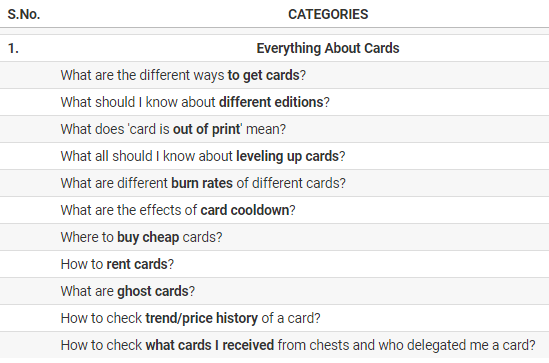Screen dimensions: 549x363
Task: Click the 'Everything About Cards' category heading
Action: 328,48
